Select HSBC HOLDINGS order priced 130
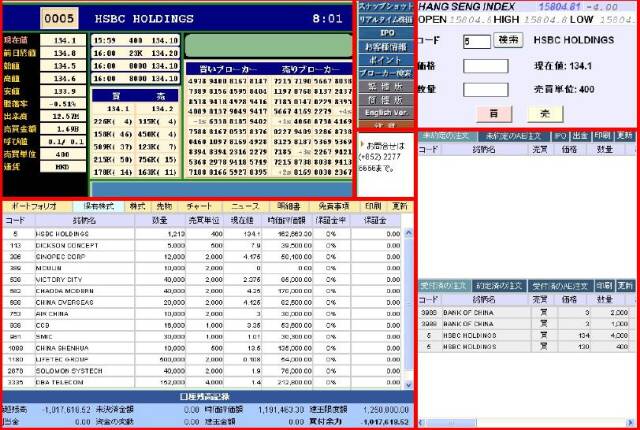This screenshot has height=430, width=640. coord(527,346)
